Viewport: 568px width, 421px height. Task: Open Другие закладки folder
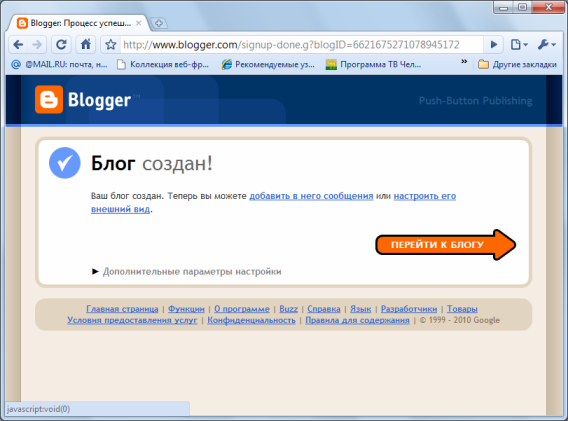518,64
